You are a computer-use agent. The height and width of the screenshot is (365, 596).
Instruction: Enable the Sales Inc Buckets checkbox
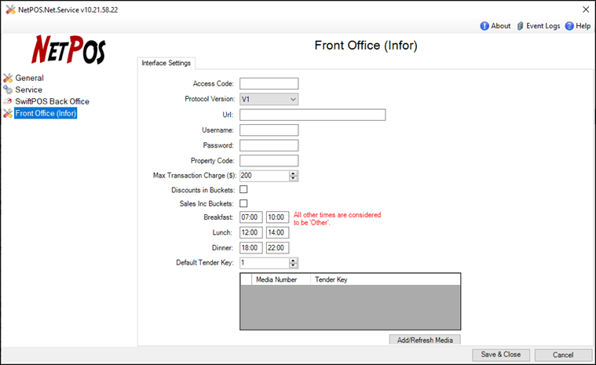point(244,203)
